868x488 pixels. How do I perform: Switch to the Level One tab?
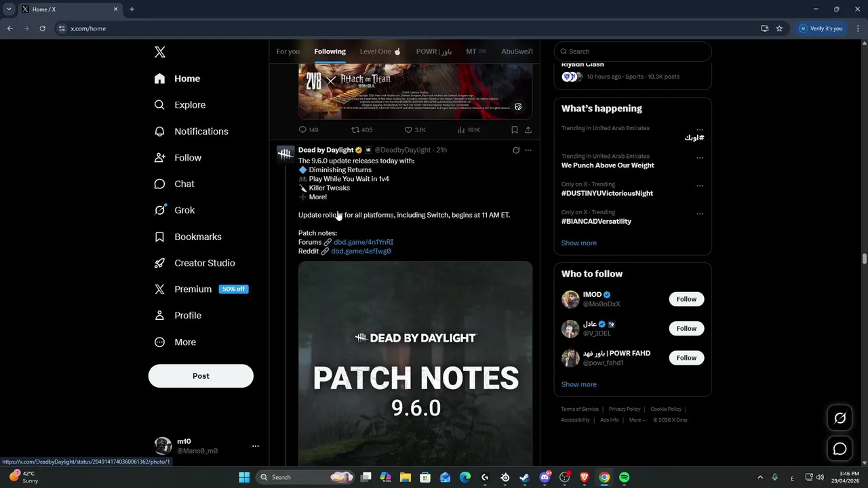(x=380, y=52)
